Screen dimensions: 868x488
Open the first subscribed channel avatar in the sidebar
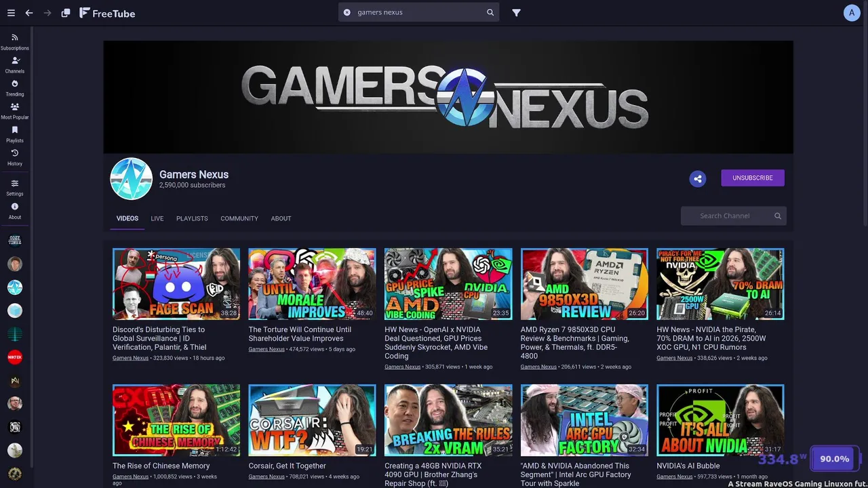pos(15,241)
